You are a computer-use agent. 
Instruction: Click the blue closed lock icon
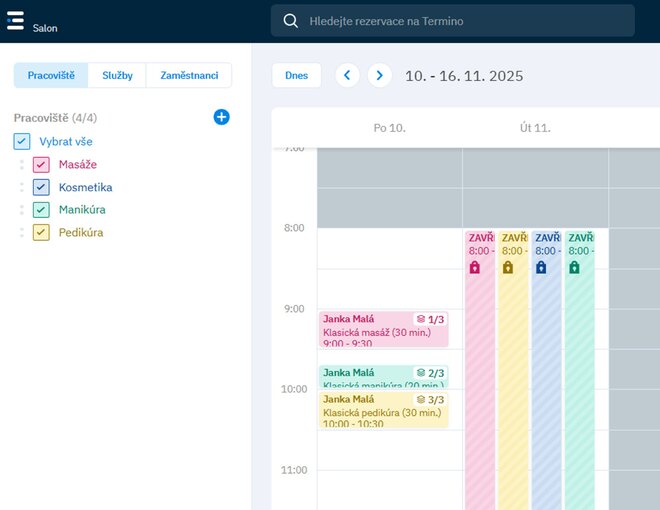541,267
